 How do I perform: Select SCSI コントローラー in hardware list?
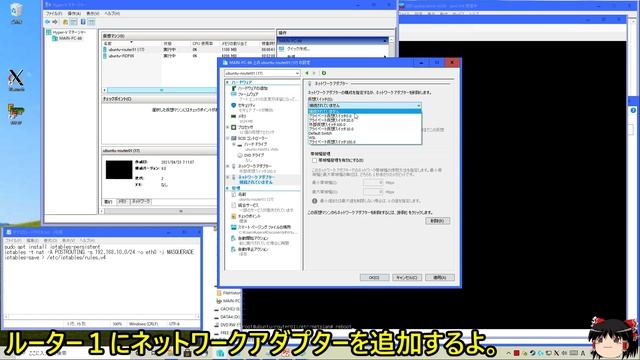click(252, 138)
